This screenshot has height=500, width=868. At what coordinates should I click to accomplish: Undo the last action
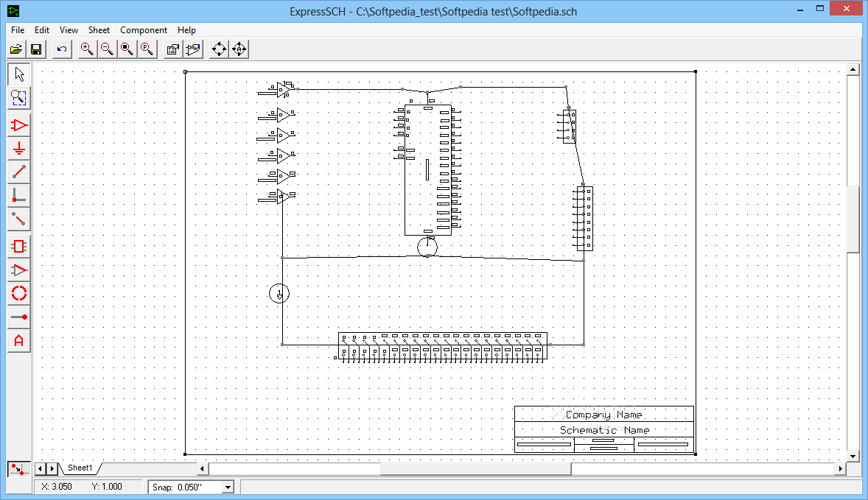click(x=61, y=49)
